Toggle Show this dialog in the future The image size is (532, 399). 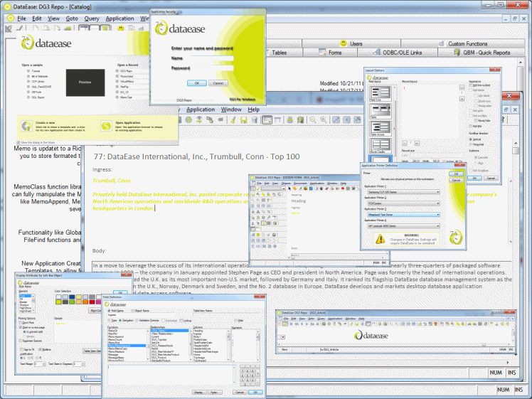pos(18,142)
